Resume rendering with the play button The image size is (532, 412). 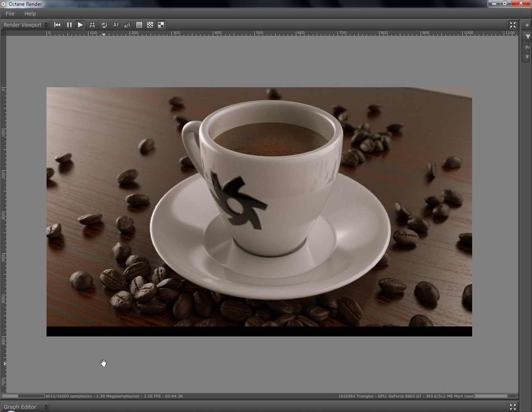tap(80, 25)
